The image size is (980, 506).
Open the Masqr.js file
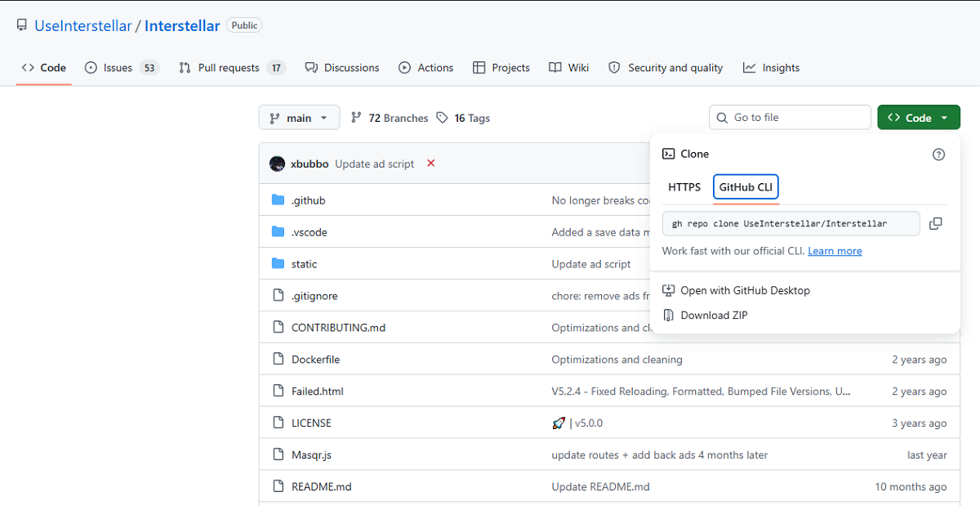pyautogui.click(x=311, y=455)
